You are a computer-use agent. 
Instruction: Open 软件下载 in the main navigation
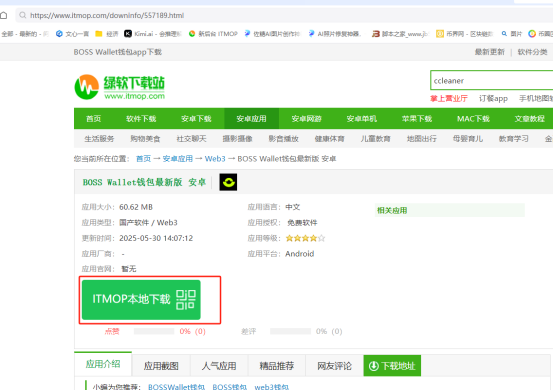(x=141, y=119)
